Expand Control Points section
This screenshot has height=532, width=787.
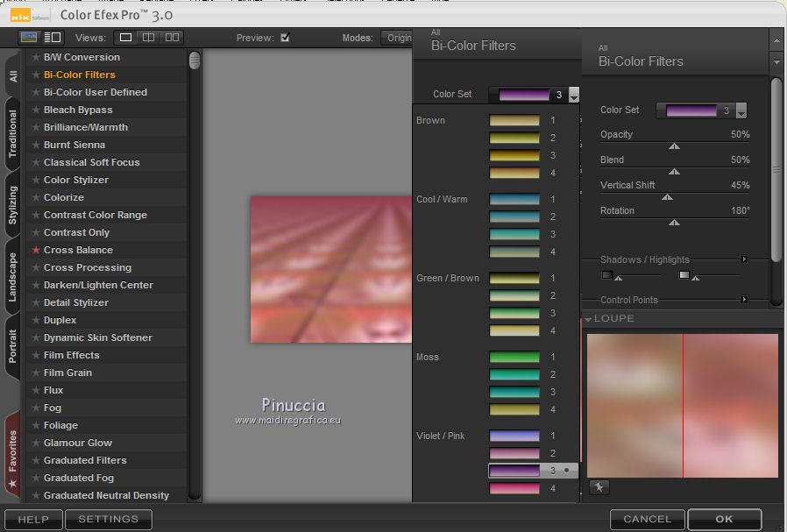[744, 299]
